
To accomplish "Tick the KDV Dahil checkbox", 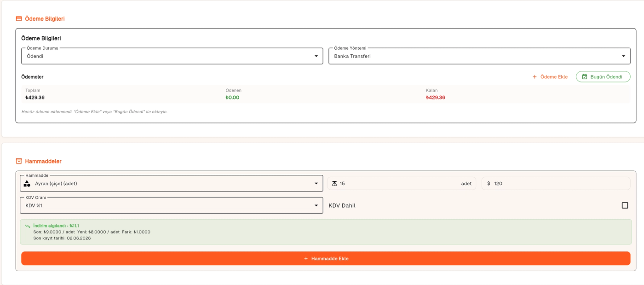I will (625, 205).
